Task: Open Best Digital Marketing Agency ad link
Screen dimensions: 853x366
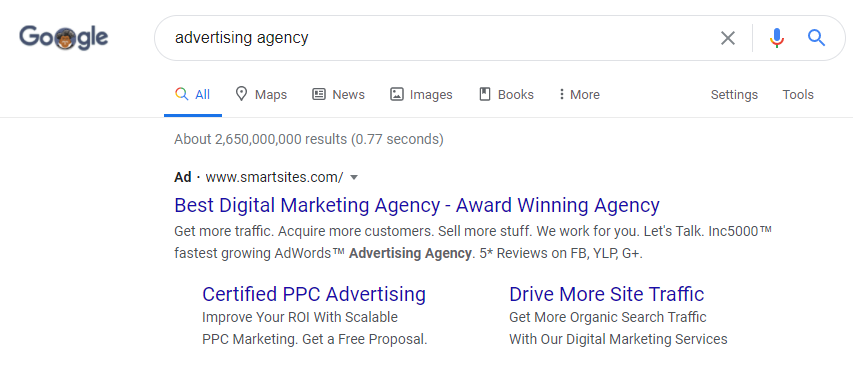Action: click(x=417, y=206)
